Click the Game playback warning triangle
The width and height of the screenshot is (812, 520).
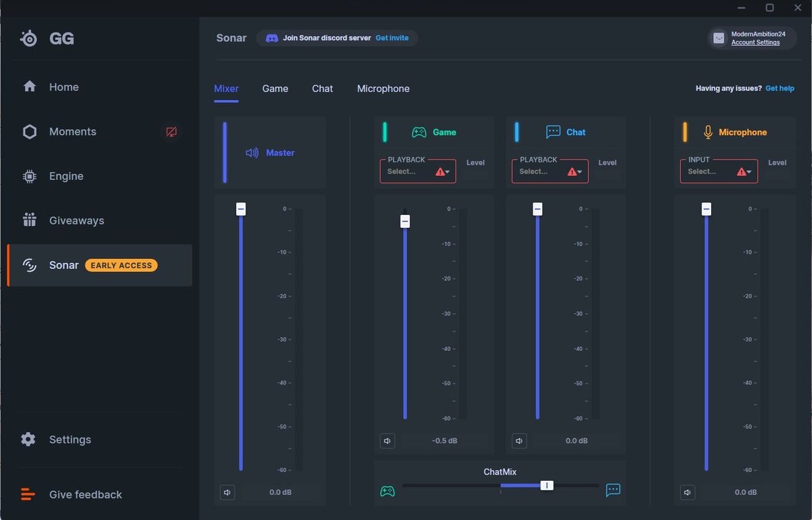440,172
